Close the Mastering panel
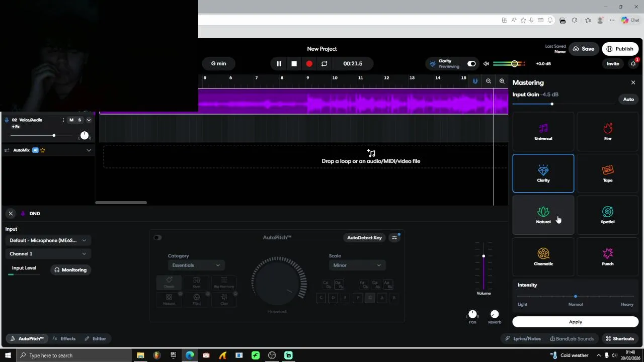644x362 pixels. point(633,82)
